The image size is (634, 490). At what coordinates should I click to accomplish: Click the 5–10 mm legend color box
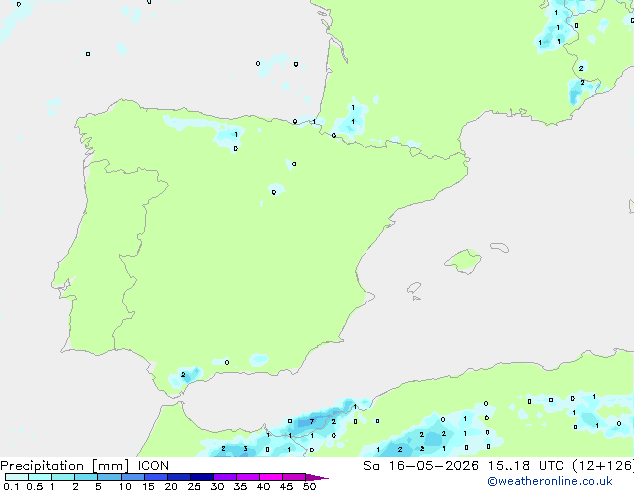click(x=110, y=477)
